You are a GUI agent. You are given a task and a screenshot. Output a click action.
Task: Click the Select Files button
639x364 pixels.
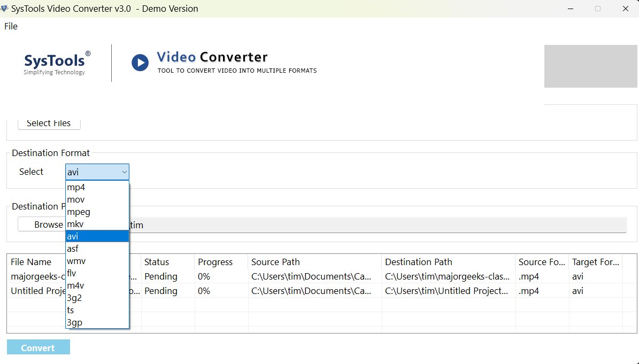[x=49, y=123]
